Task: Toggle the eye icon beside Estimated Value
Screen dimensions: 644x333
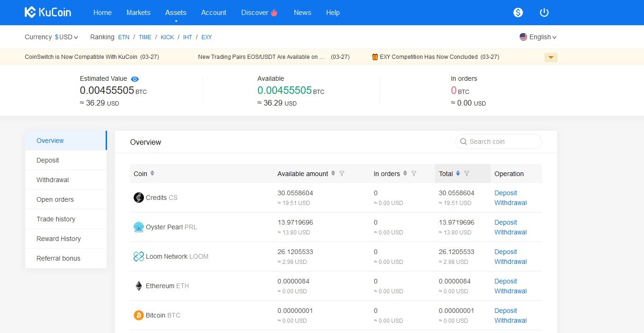Action: click(135, 79)
